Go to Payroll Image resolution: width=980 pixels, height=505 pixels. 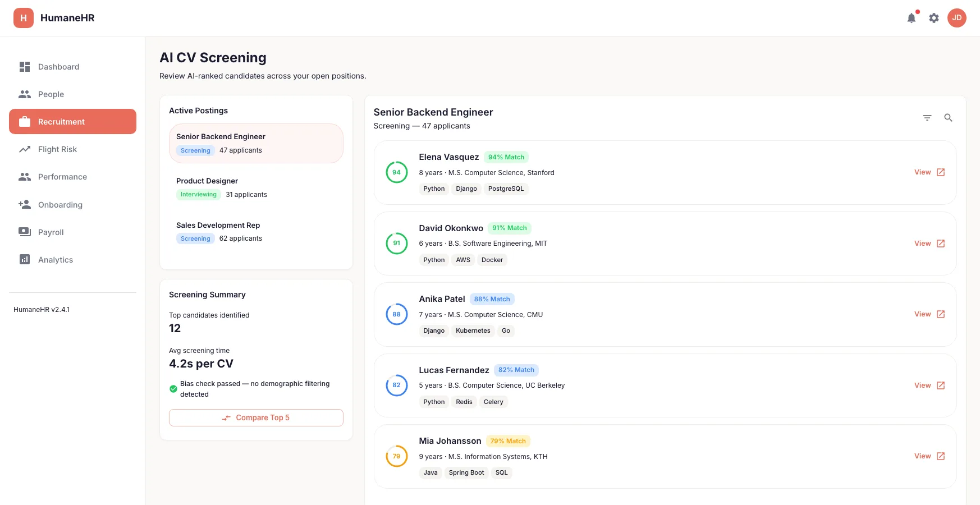72,232
